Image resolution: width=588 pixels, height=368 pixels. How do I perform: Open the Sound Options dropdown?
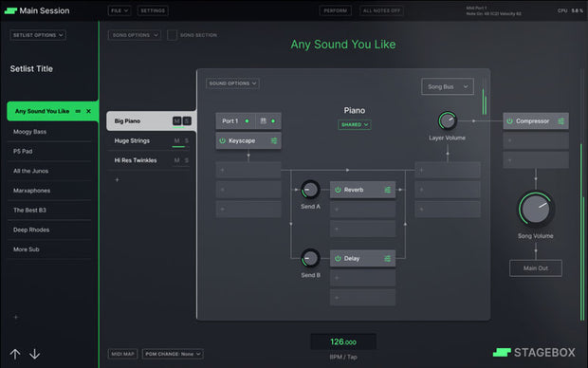[x=232, y=83]
